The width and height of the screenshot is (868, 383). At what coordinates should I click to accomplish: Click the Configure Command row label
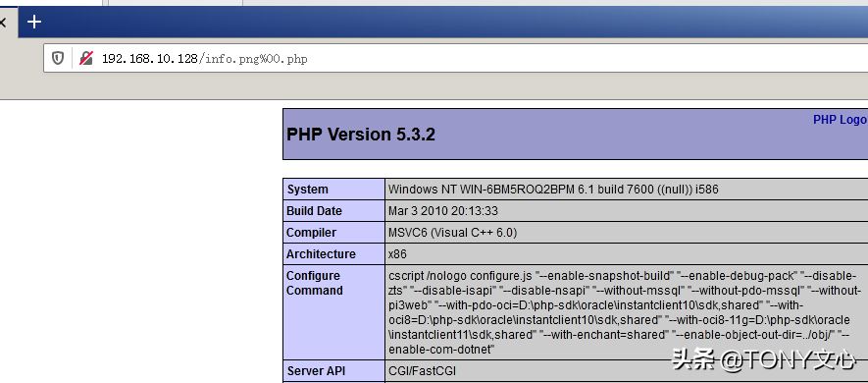[x=315, y=283]
